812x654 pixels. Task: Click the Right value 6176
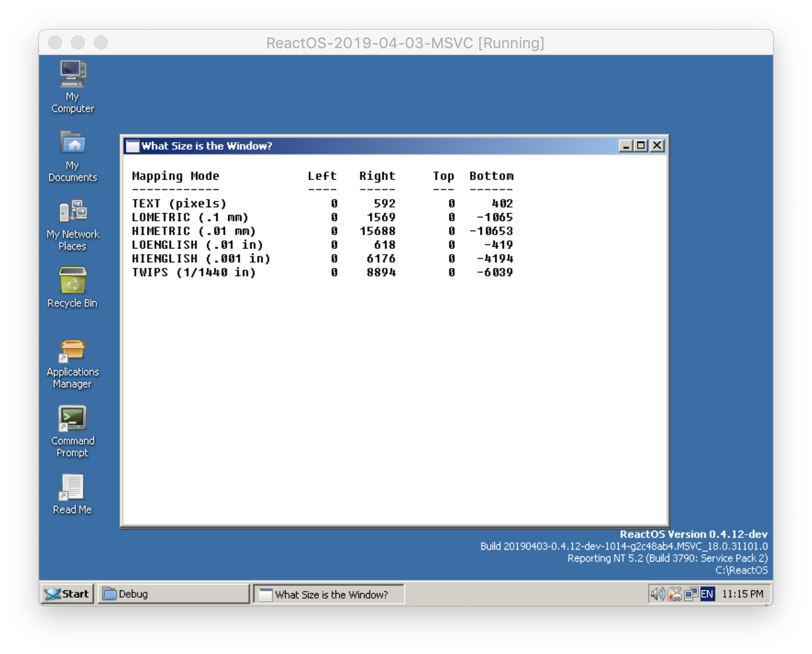click(x=381, y=259)
